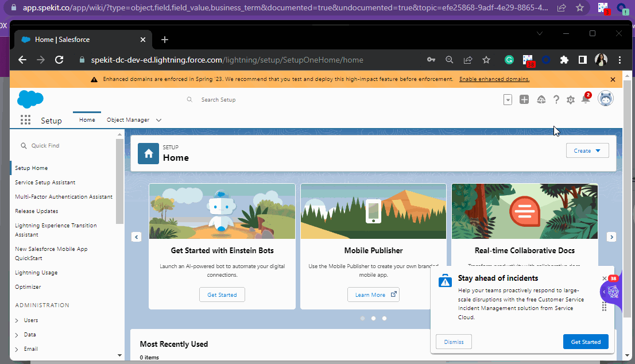Click the Salesforce cloud logo
The image size is (635, 364).
coord(30,99)
